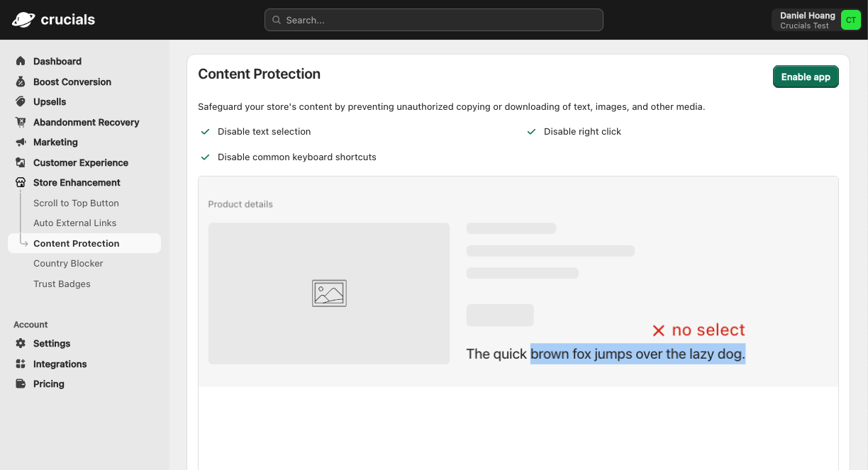Click the green CT avatar badge
This screenshot has width=868, height=470.
[x=850, y=20]
